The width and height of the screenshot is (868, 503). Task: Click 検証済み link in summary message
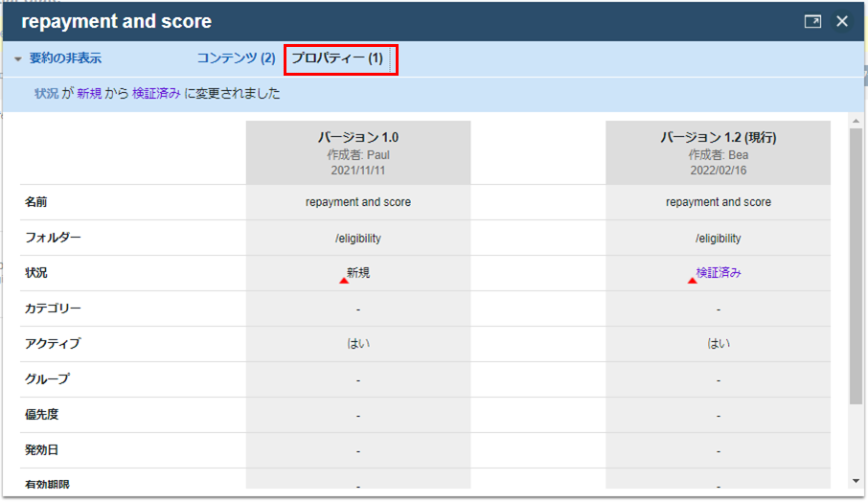[156, 94]
